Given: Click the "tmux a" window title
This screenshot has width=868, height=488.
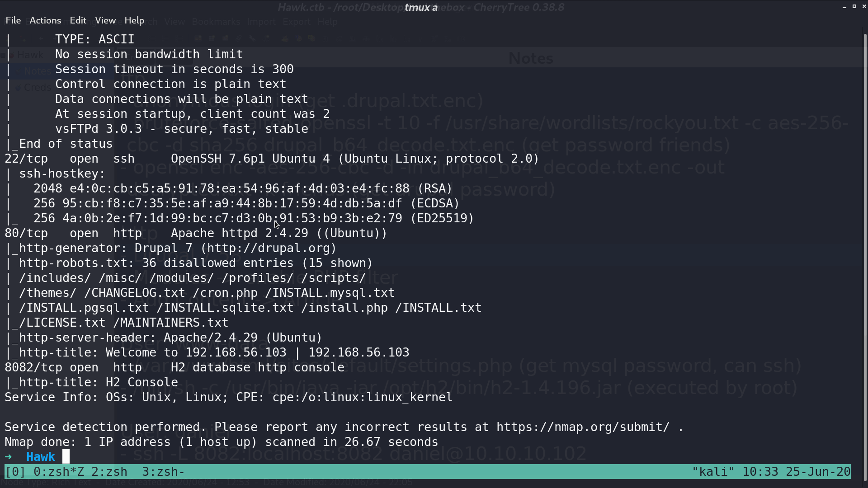Looking at the screenshot, I should click(421, 7).
